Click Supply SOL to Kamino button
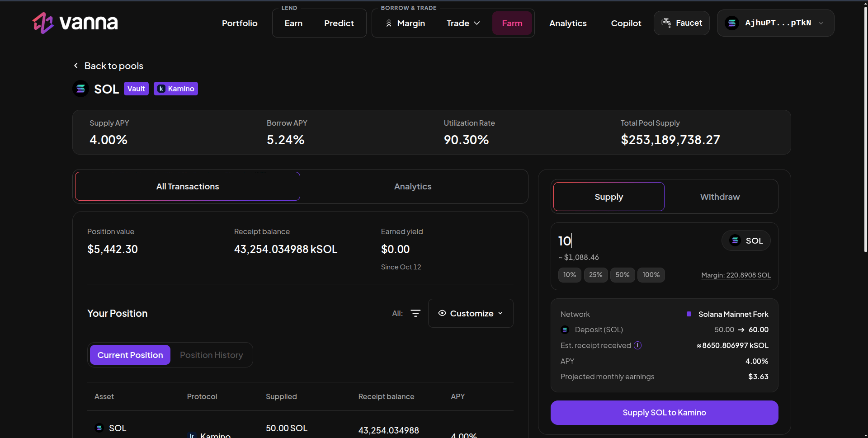868x438 pixels. click(665, 412)
